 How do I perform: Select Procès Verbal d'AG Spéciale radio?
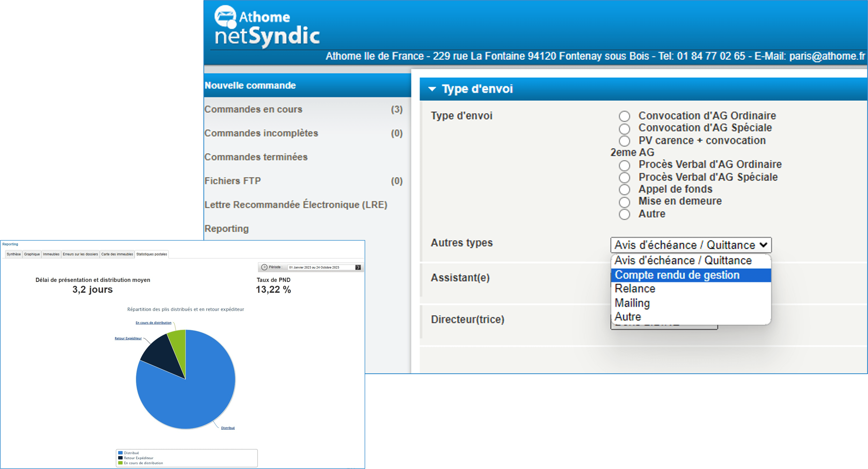[624, 178]
